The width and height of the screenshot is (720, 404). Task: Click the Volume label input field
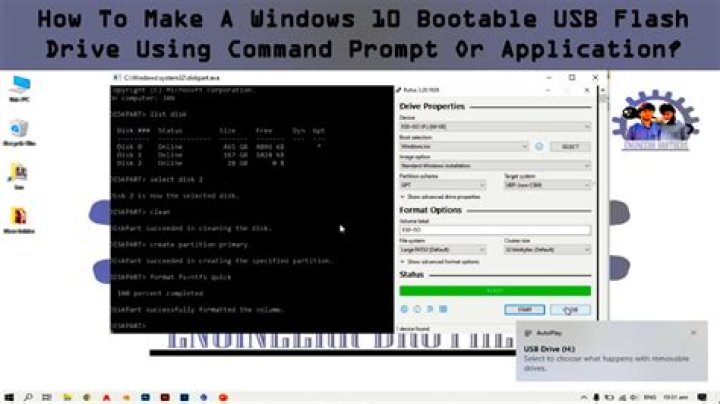pos(495,230)
